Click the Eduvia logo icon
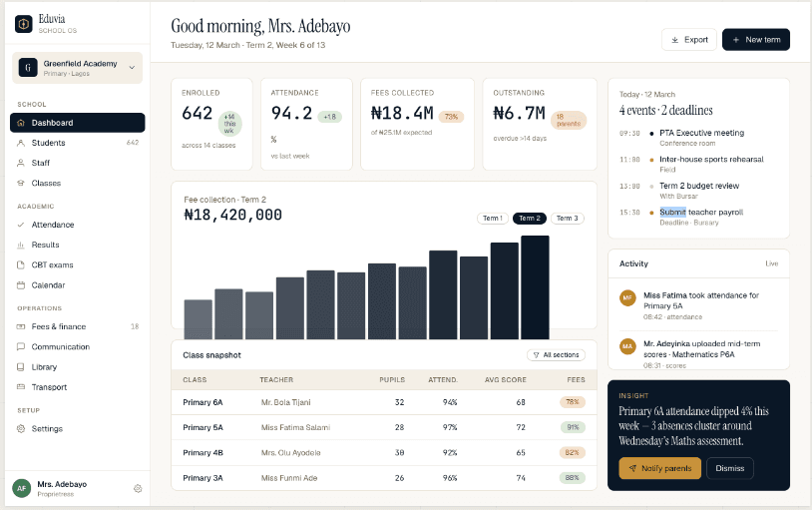Screen dimensions: 812x510 pos(23,24)
